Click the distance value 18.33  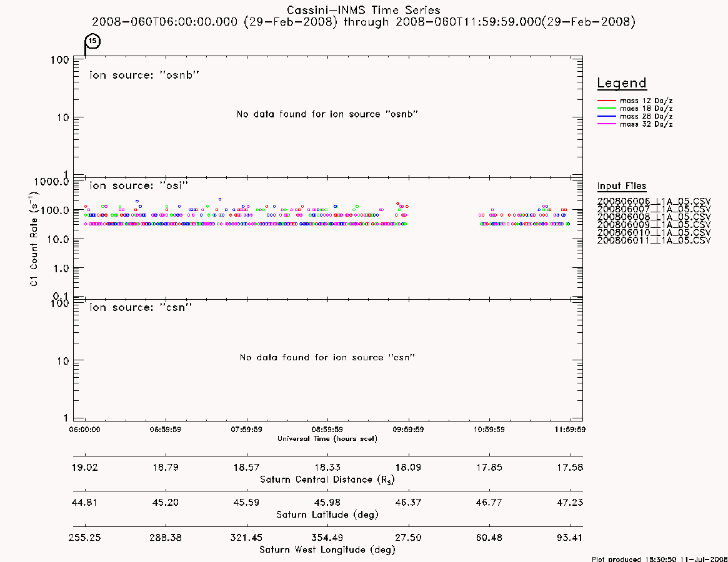coord(327,467)
